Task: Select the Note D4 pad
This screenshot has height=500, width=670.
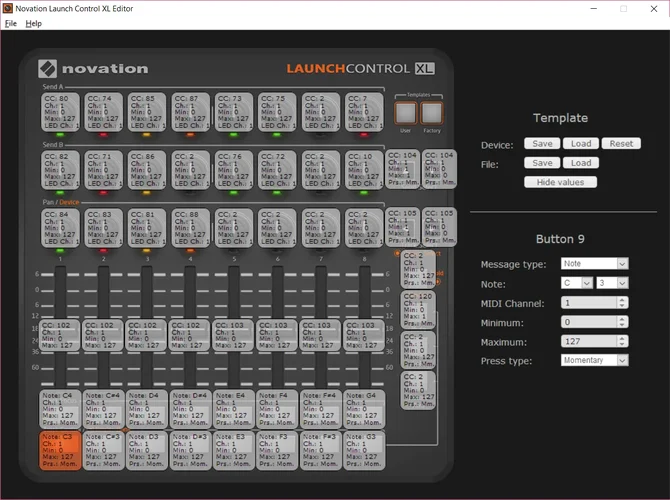Action: [x=147, y=409]
